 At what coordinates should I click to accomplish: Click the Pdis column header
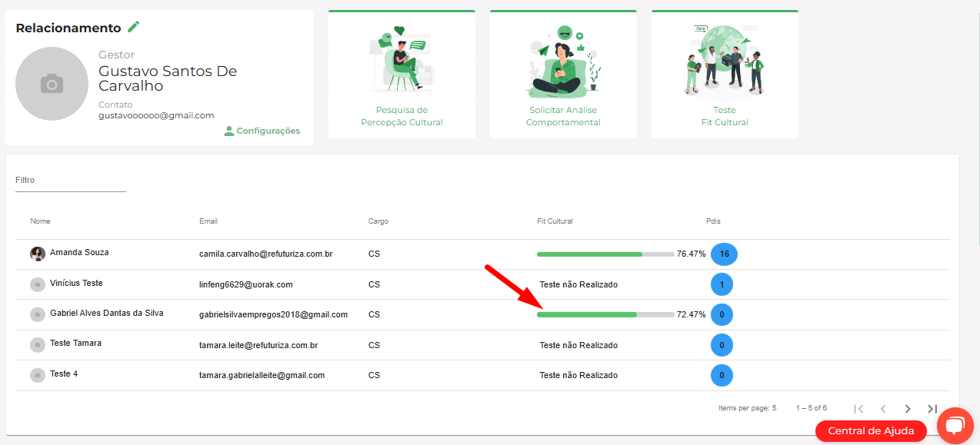(x=713, y=221)
